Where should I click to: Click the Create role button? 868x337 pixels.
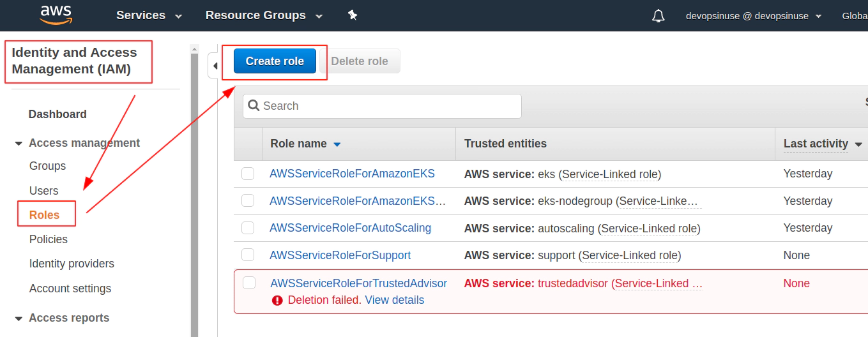point(275,61)
